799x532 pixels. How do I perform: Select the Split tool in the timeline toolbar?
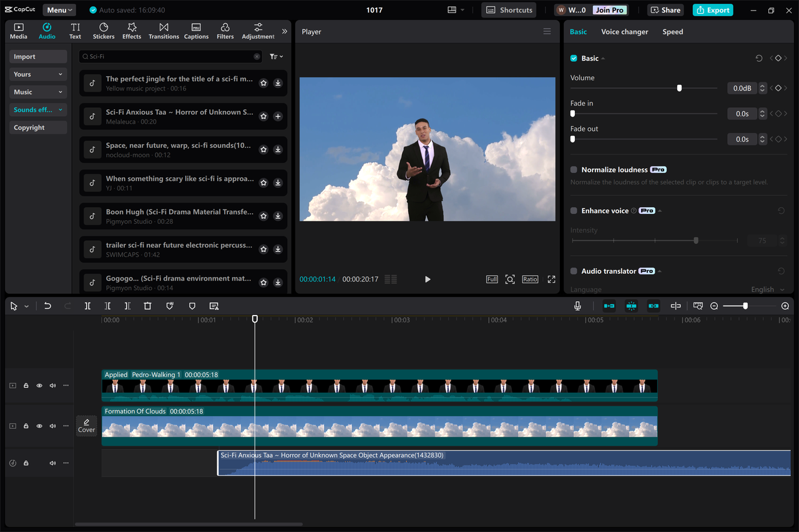pos(87,306)
